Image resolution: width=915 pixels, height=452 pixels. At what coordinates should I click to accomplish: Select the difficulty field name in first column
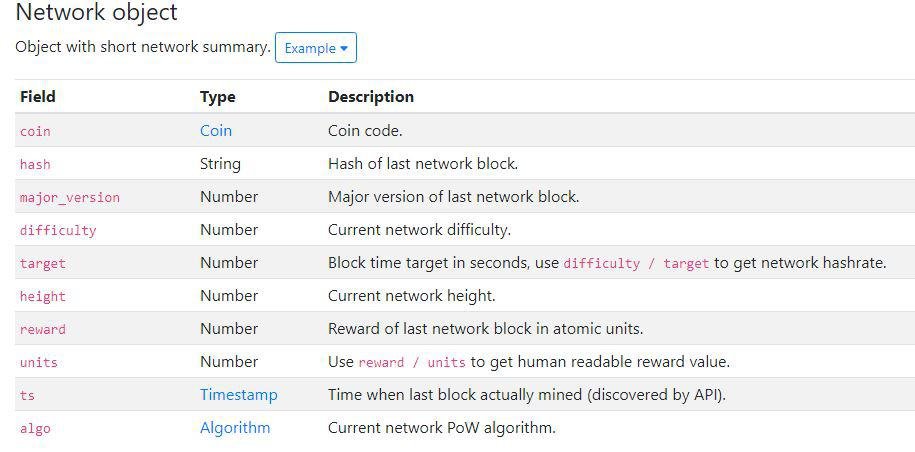pyautogui.click(x=58, y=230)
